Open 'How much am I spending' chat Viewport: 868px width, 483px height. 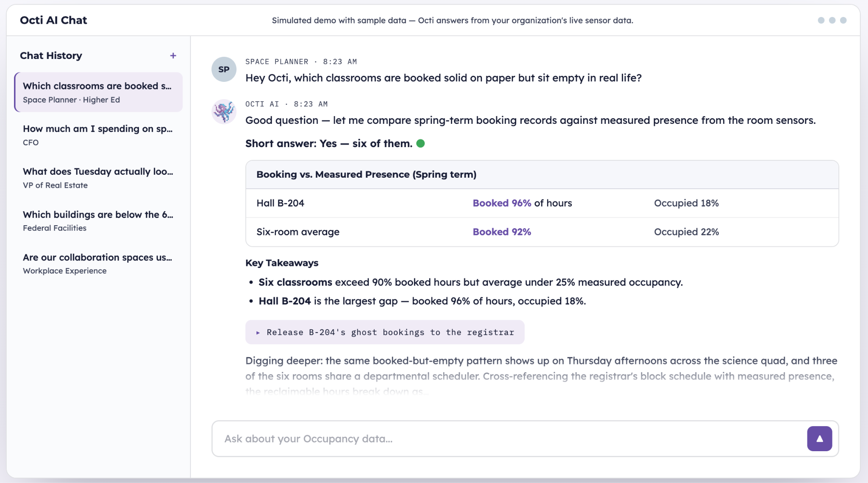(99, 135)
